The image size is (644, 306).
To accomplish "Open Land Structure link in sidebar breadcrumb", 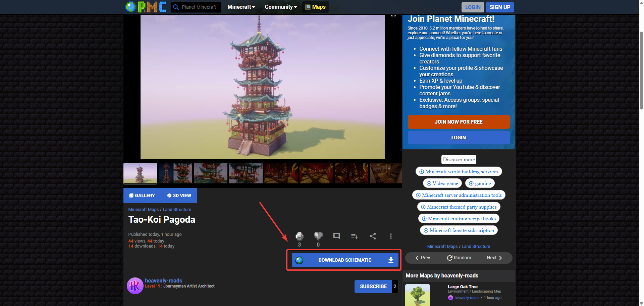I will point(476,246).
